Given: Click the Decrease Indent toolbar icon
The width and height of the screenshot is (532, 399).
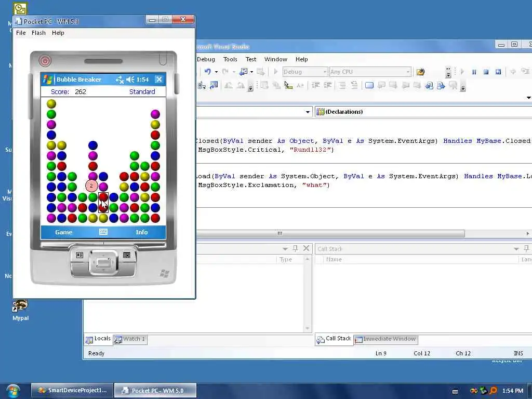Looking at the screenshot, I should (315, 86).
